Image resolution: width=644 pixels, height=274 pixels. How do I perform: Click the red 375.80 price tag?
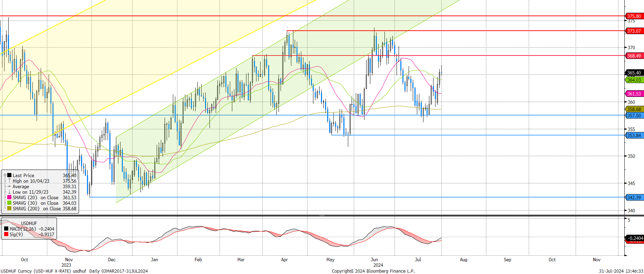[634, 16]
